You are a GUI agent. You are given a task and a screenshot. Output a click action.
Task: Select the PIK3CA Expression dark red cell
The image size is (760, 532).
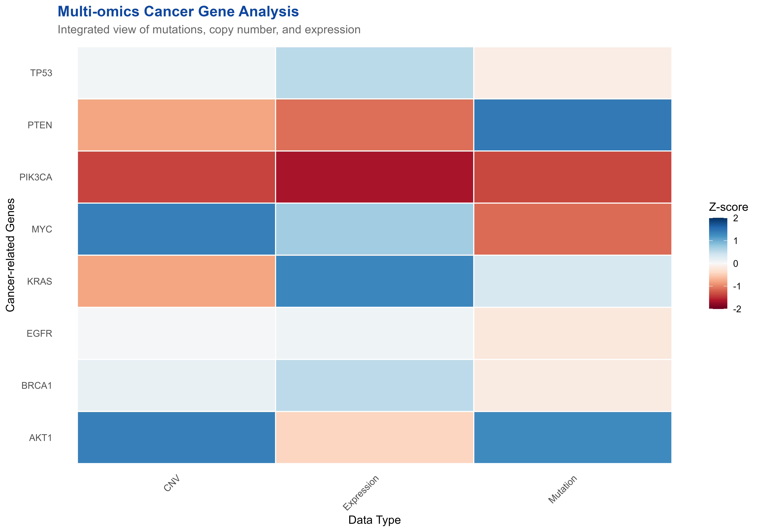tap(374, 177)
